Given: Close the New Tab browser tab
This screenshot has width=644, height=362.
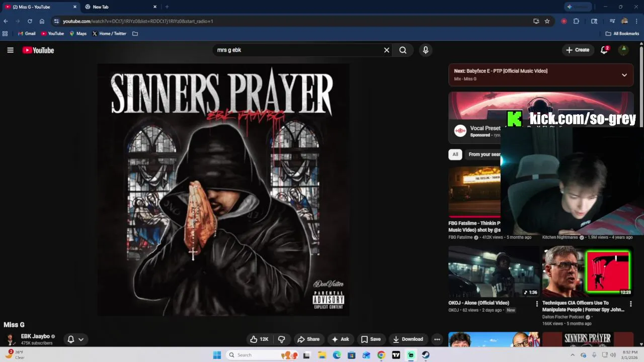Looking at the screenshot, I should pyautogui.click(x=155, y=7).
